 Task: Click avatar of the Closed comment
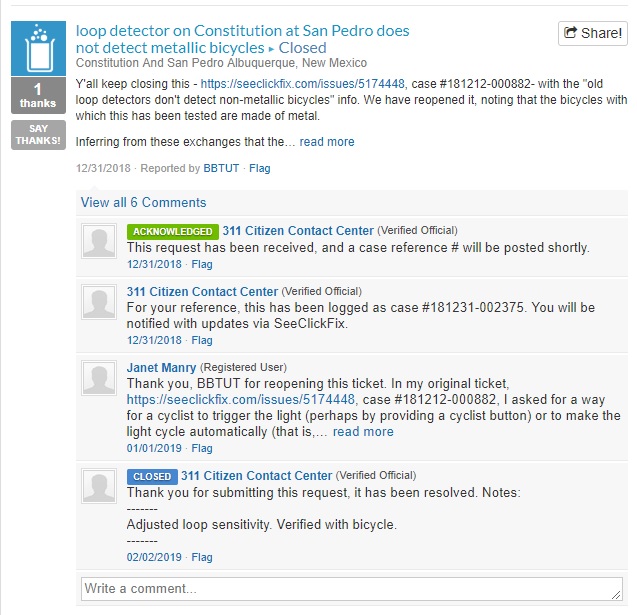99,487
